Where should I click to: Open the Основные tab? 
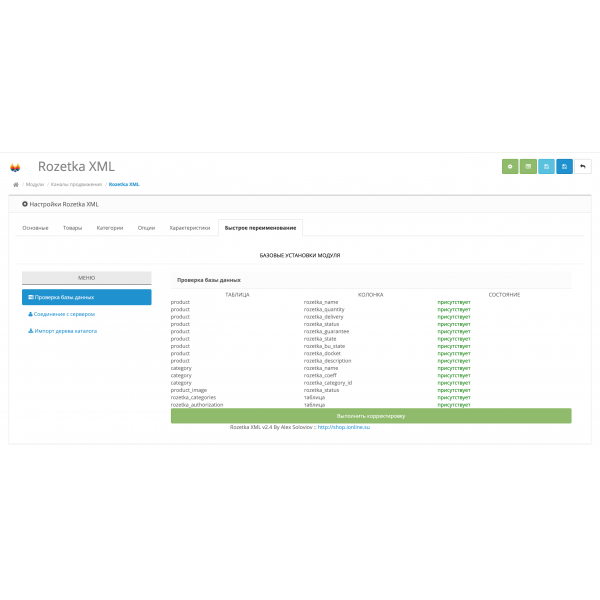[x=35, y=228]
